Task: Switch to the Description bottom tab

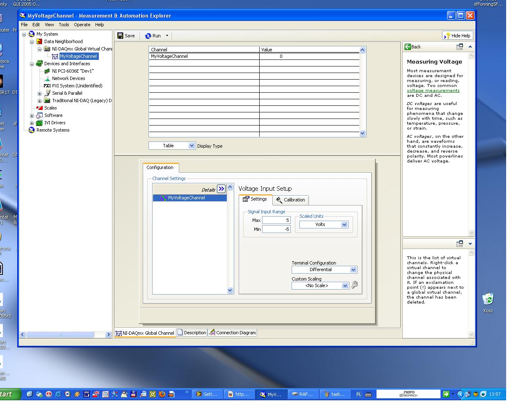Action: [x=192, y=333]
